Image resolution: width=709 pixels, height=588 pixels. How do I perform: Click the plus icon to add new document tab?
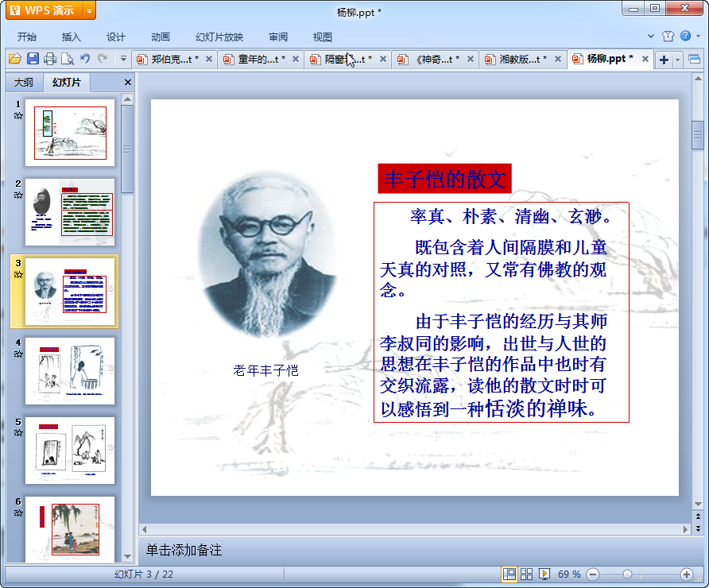664,60
